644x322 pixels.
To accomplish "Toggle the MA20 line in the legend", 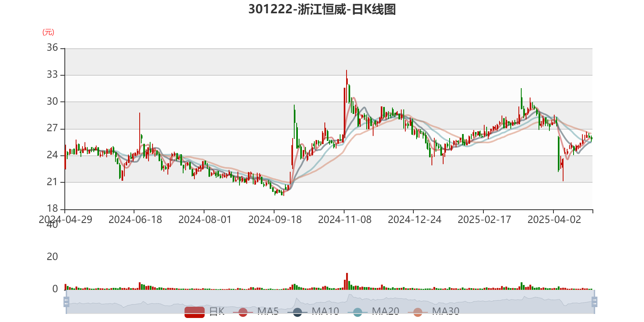I will [374, 312].
